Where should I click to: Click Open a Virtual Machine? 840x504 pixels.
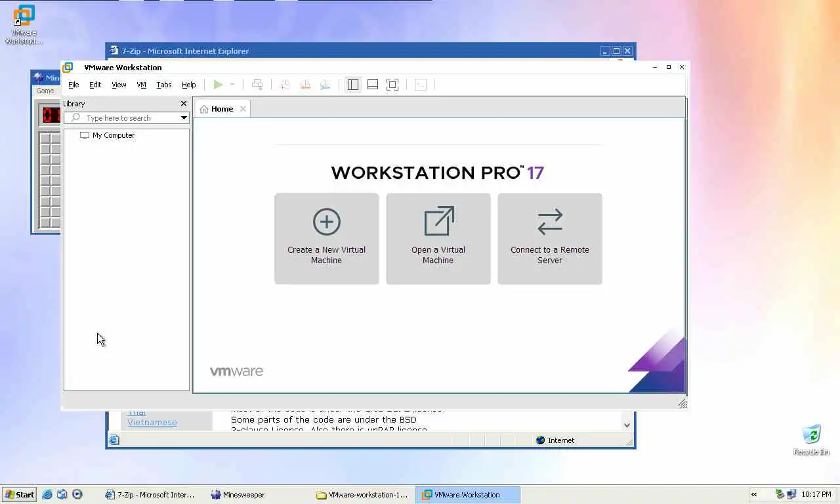click(x=438, y=239)
